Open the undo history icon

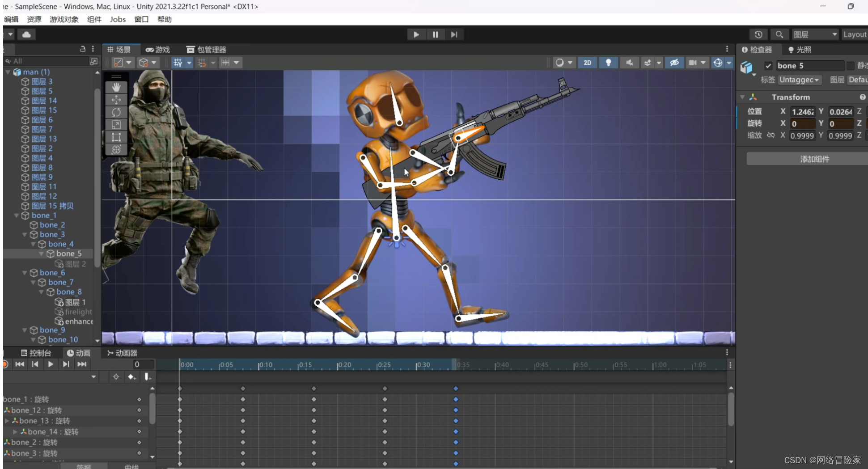(x=758, y=34)
